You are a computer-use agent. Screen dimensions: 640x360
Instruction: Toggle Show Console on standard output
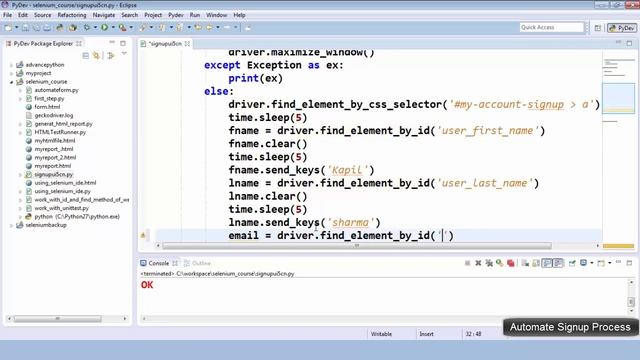pos(547,263)
